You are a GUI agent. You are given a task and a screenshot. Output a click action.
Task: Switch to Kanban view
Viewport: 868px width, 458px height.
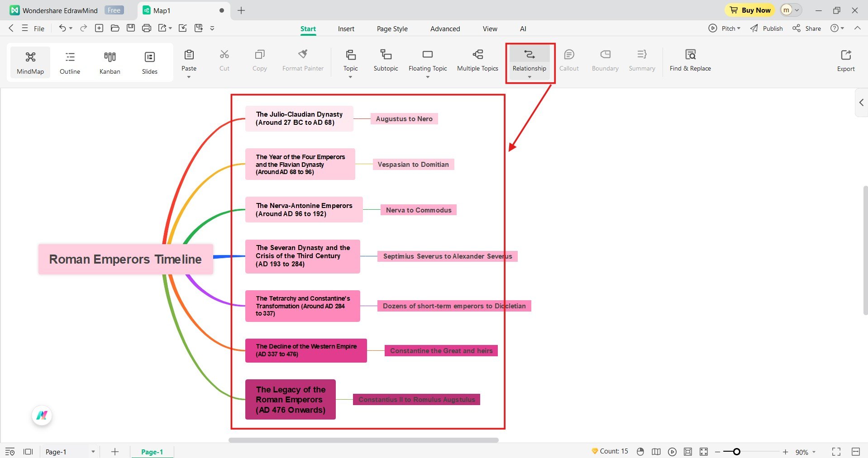pyautogui.click(x=109, y=62)
